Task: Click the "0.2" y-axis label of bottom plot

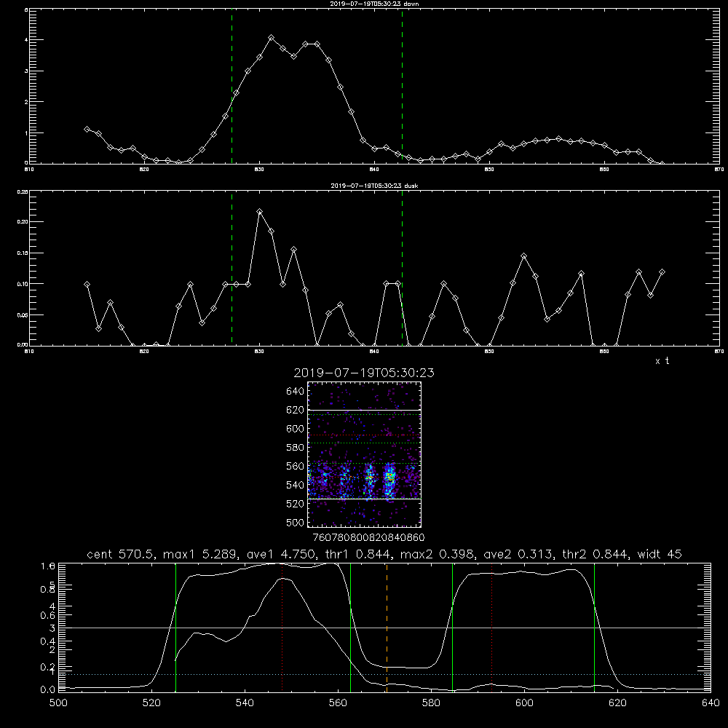Action: [x=48, y=668]
